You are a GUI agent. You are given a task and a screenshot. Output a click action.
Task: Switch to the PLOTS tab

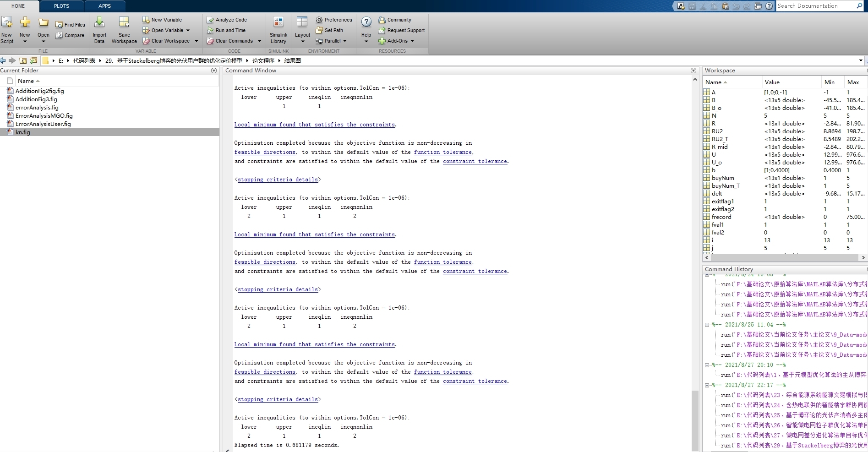61,6
